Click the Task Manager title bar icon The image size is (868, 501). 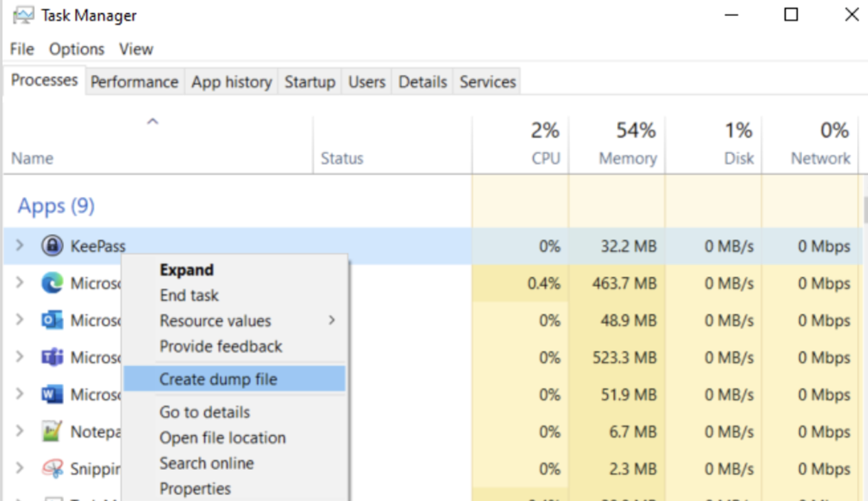point(23,15)
